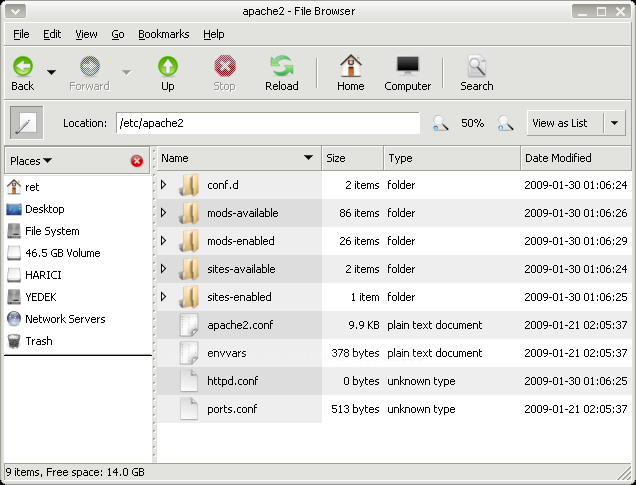Image resolution: width=636 pixels, height=485 pixels.
Task: Click the Stop toolbar icon
Action: [x=225, y=66]
